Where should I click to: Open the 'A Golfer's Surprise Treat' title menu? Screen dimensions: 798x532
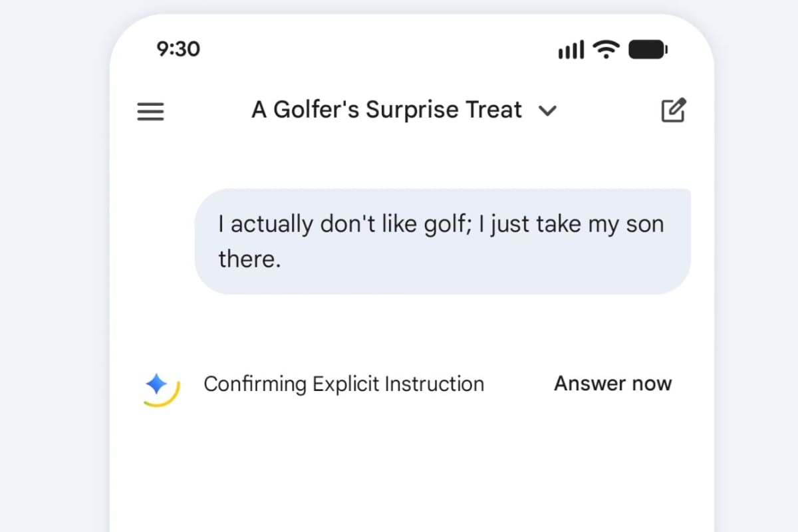pyautogui.click(x=386, y=110)
